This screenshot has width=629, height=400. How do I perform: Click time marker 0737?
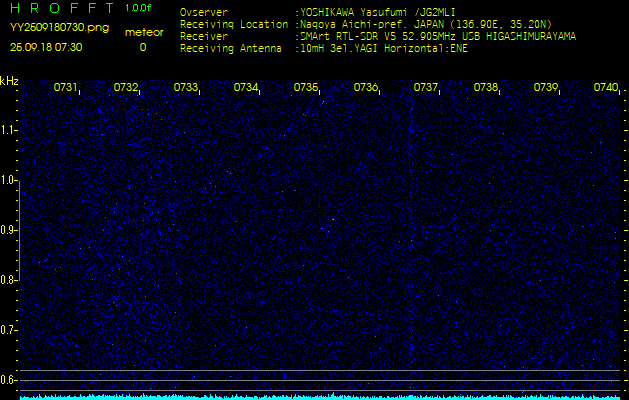pos(426,87)
